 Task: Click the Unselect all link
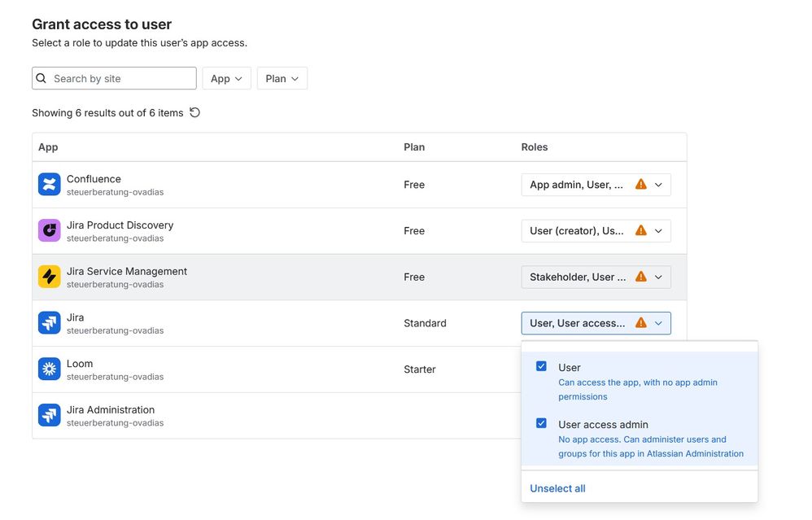point(557,488)
